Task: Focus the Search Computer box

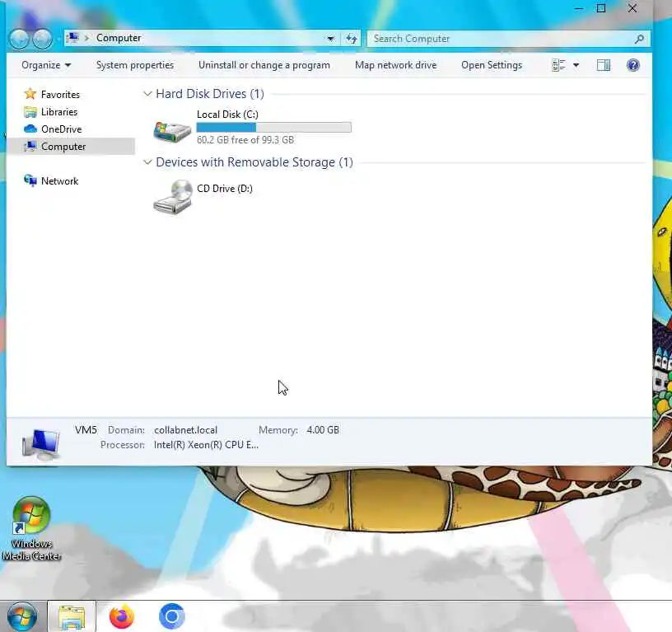Action: pyautogui.click(x=508, y=39)
